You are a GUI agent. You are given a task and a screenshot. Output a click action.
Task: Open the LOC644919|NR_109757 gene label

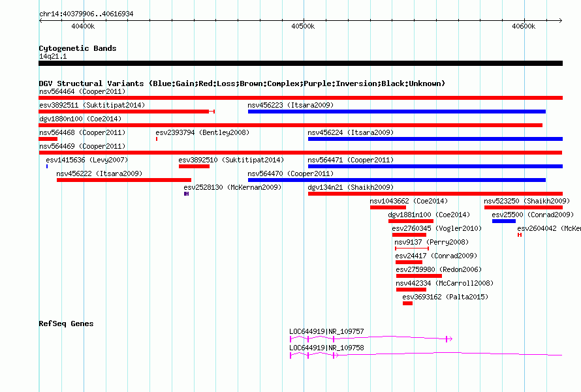(x=326, y=331)
